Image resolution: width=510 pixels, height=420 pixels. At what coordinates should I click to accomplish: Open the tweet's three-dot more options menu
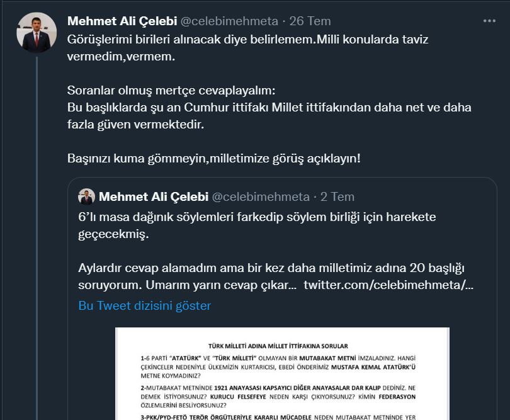point(489,20)
